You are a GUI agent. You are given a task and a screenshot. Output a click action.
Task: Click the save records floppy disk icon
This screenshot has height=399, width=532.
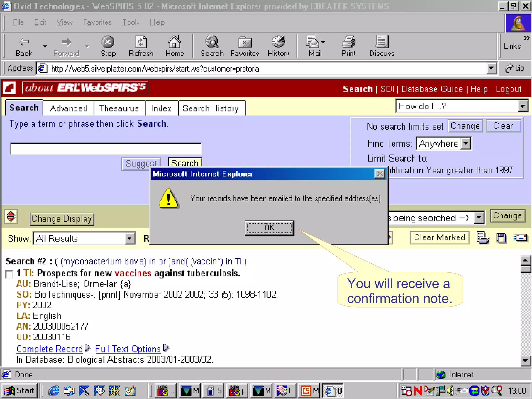click(x=501, y=238)
